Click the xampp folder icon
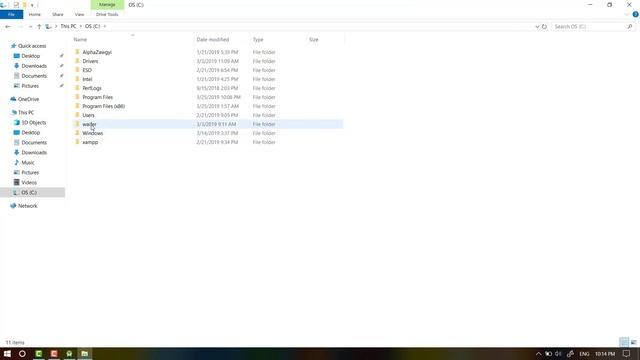640x360 pixels. point(77,142)
